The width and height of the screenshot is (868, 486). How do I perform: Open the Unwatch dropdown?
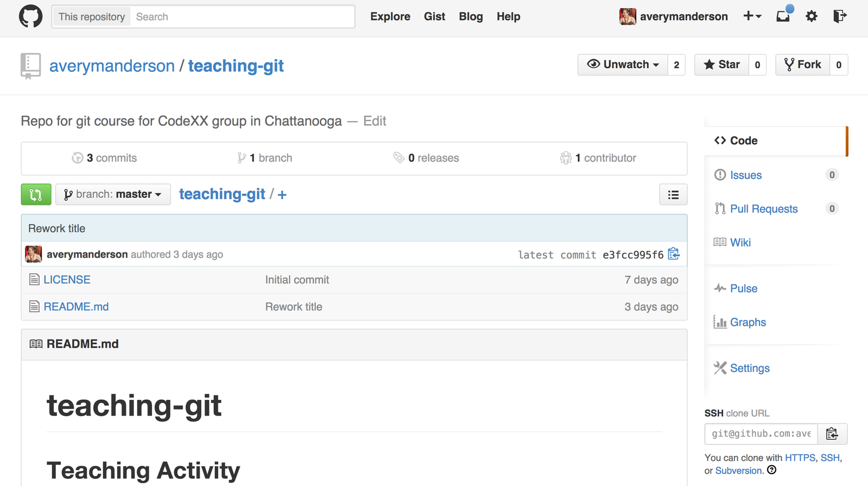point(623,65)
